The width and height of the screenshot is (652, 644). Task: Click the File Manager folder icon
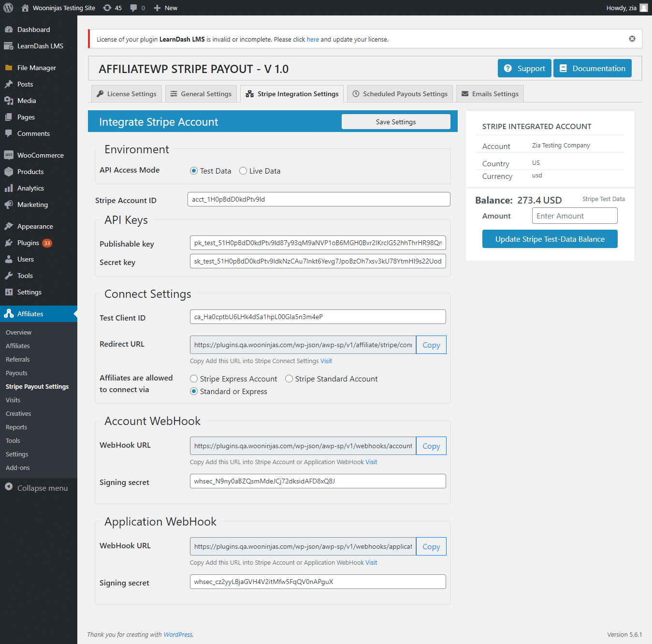click(9, 68)
